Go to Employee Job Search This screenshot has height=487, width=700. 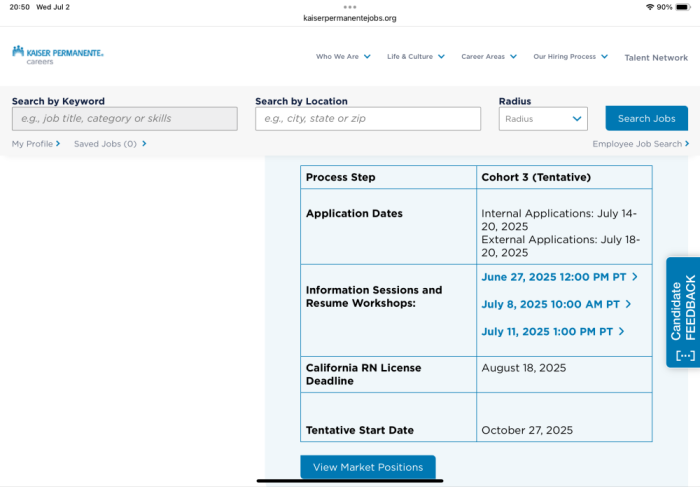pyautogui.click(x=640, y=144)
